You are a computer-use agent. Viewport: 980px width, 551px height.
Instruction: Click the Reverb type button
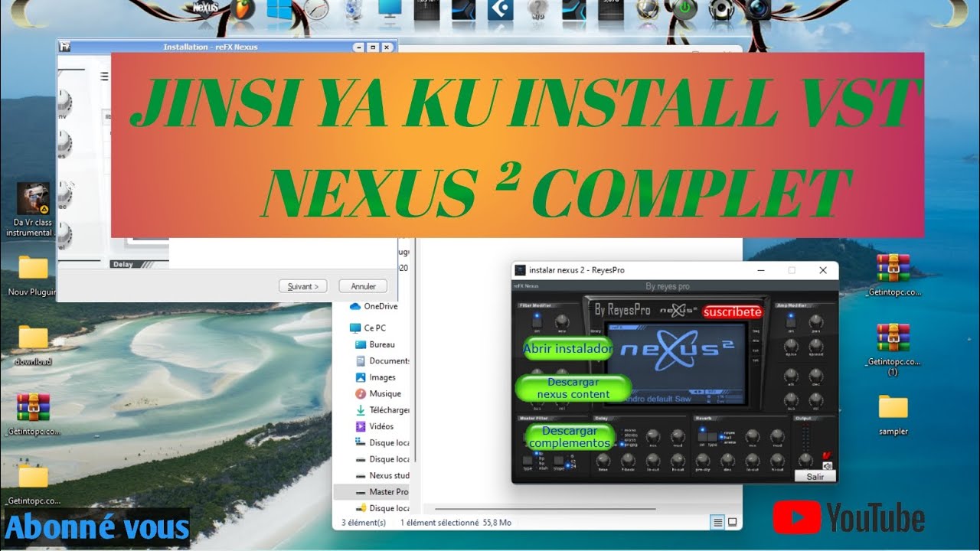712,436
